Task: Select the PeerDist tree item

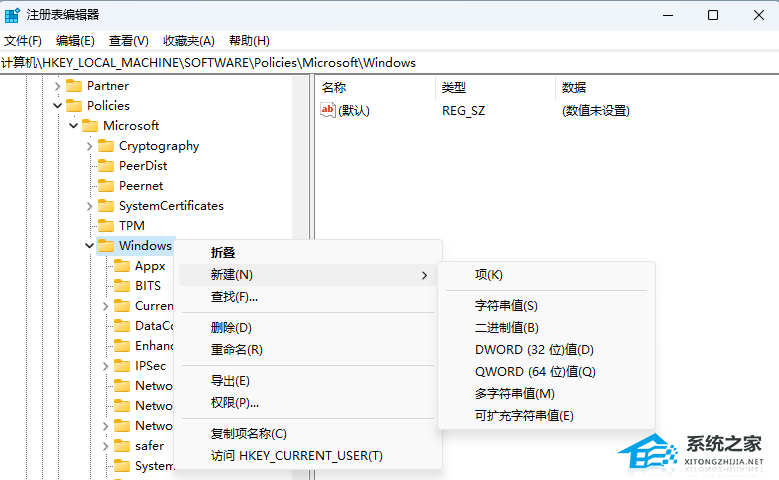Action: (143, 165)
